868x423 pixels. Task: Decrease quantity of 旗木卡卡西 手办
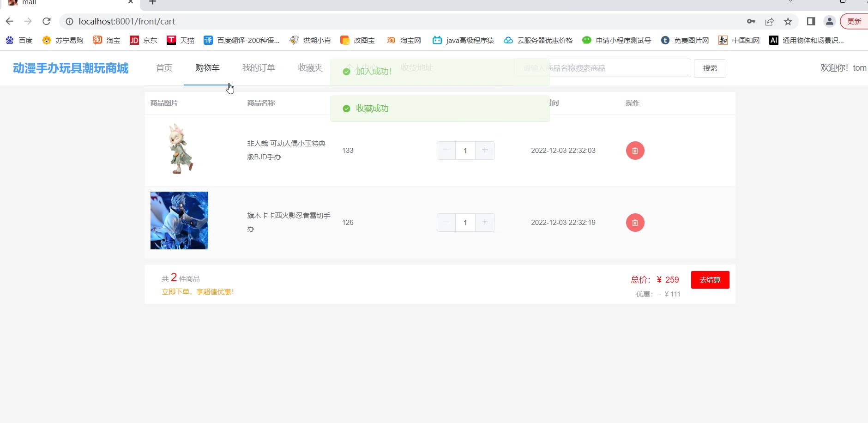click(446, 223)
